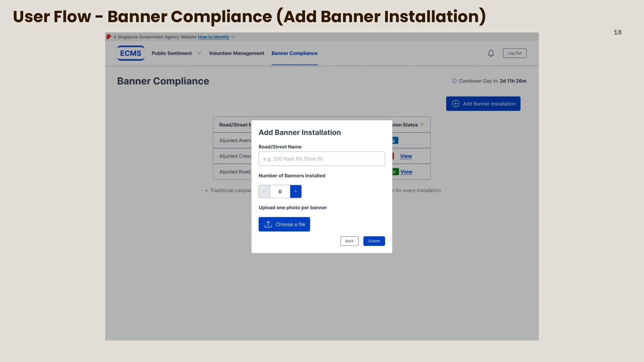Click the blue status badge in Aljunied Avenue row
This screenshot has height=362, width=644.
coord(395,140)
